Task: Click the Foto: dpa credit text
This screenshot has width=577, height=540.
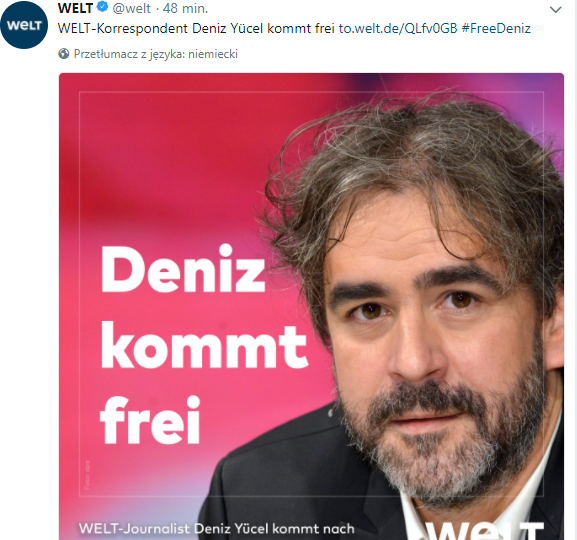Action: [x=87, y=475]
